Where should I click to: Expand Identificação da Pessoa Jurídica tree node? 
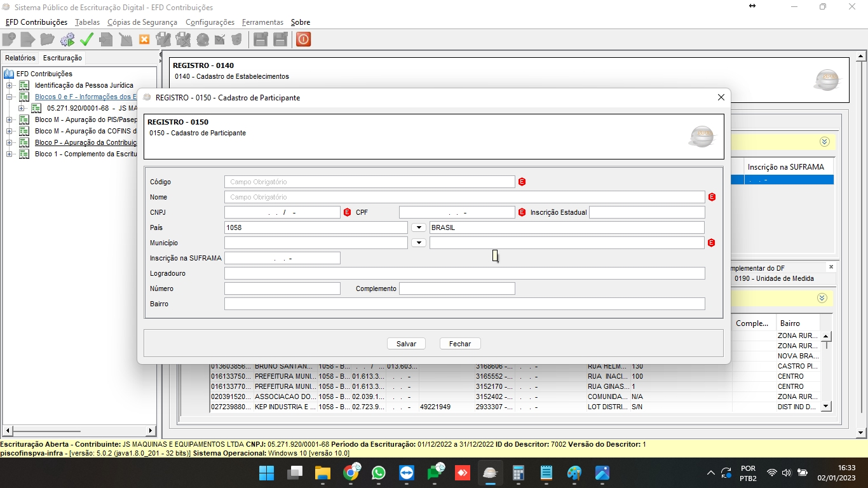[x=10, y=85]
